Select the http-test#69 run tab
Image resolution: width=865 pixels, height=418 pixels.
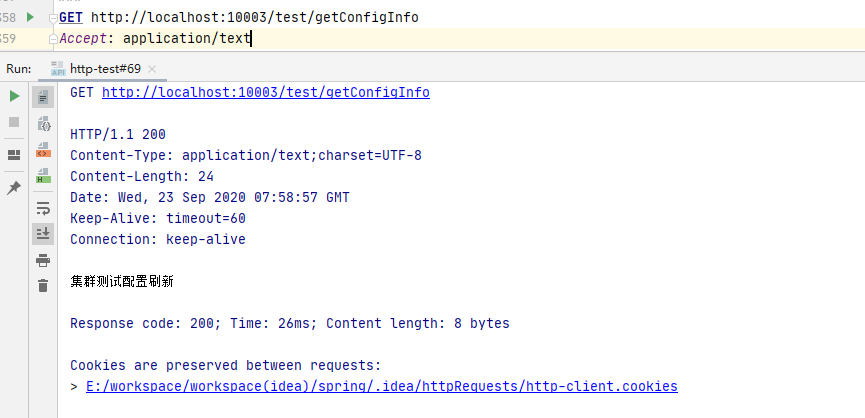[106, 68]
